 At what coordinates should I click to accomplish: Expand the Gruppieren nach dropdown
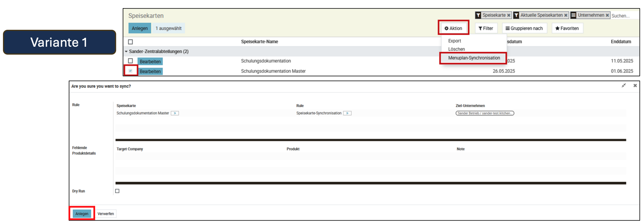pyautogui.click(x=524, y=28)
